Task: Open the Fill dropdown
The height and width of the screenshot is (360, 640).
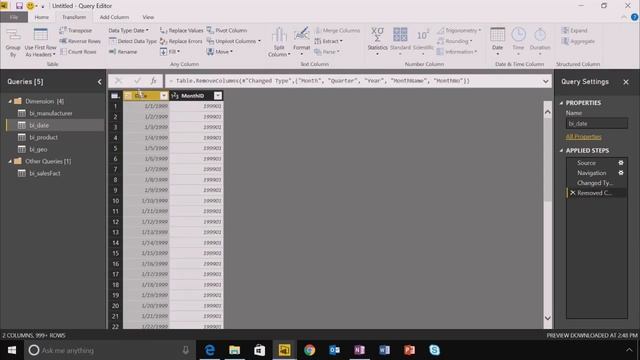Action: [x=170, y=52]
